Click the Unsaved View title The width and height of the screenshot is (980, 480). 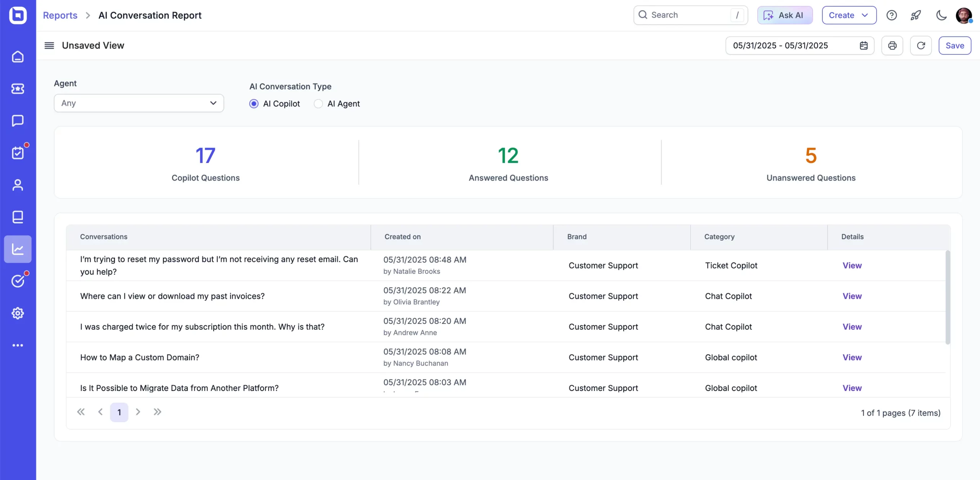click(x=93, y=46)
